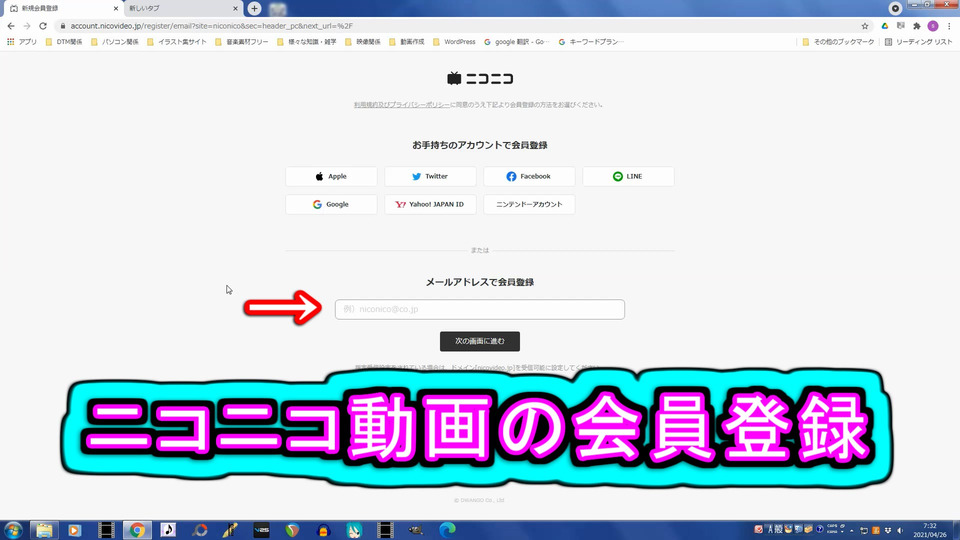Close the 新しいタブ tab
Viewport: 960px width, 540px height.
tap(235, 9)
